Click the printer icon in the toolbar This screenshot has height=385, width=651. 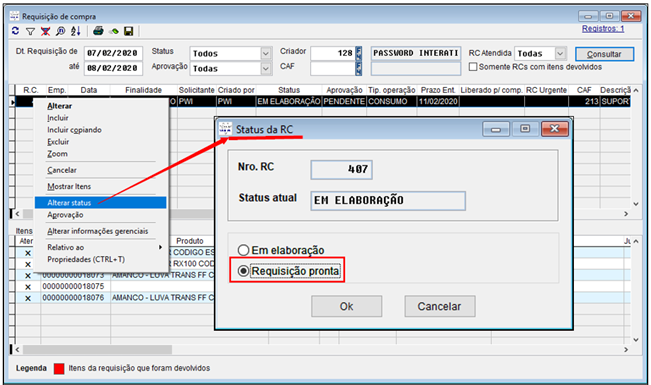[x=98, y=31]
